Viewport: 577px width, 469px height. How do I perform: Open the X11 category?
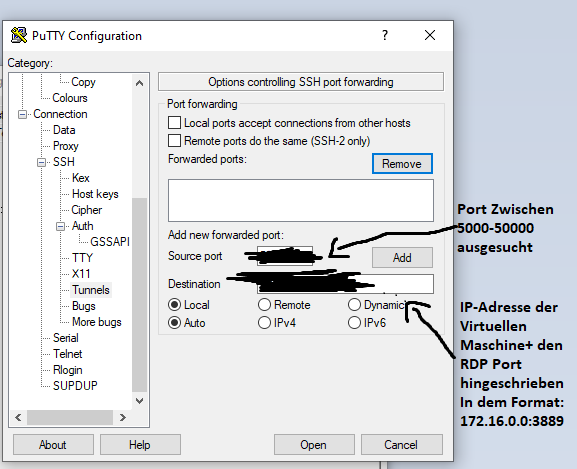(81, 274)
